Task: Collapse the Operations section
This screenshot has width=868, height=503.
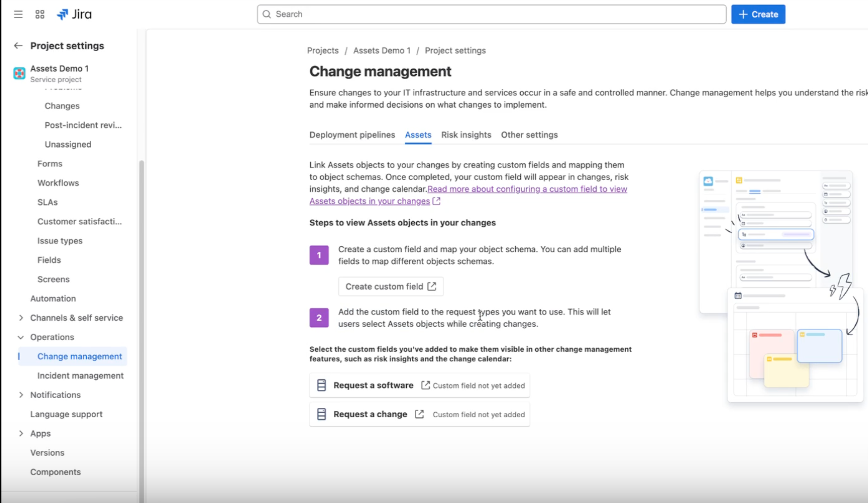Action: click(21, 337)
